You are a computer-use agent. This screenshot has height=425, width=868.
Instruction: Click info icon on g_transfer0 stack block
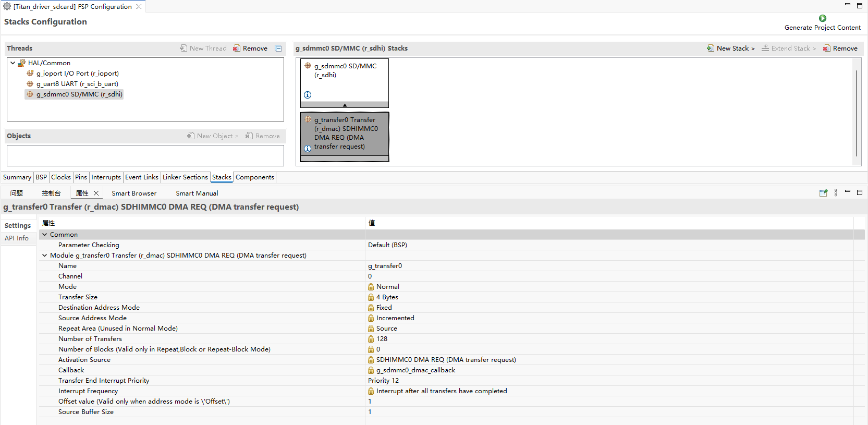pos(308,148)
